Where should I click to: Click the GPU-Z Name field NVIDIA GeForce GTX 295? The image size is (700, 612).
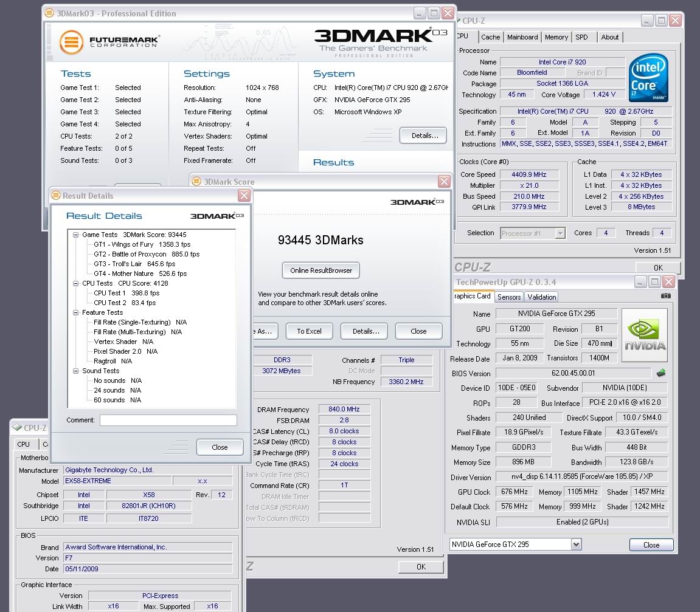click(556, 314)
